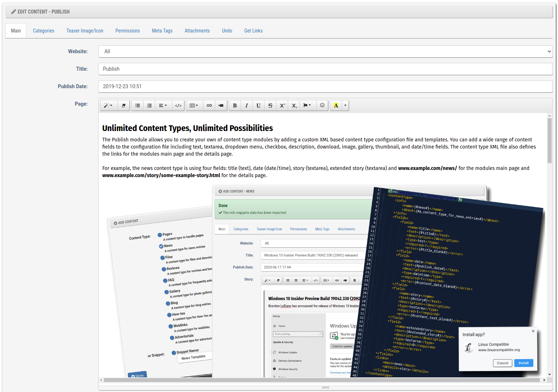
Task: Open the Website selection dropdown
Action: click(325, 51)
